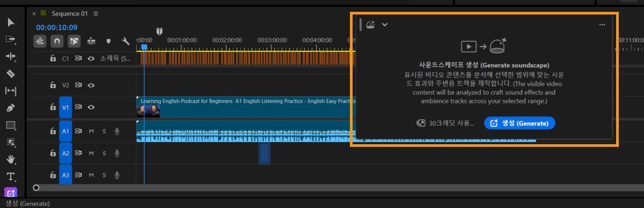This screenshot has height=208, width=644.
Task: Toggle V1 track output eye icon
Action: pos(91,107)
